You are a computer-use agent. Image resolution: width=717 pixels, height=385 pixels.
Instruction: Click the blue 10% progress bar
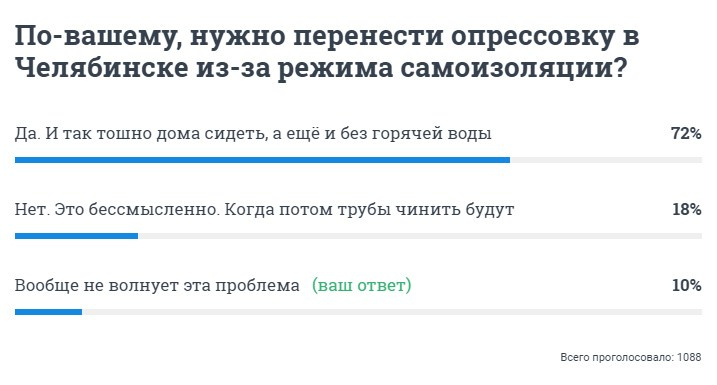48,312
